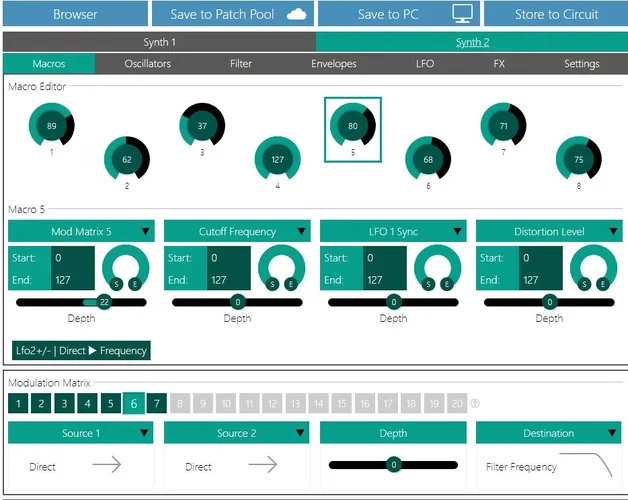Click the help icon after modulation slot 20
Screen dimensions: 628x500
475,403
